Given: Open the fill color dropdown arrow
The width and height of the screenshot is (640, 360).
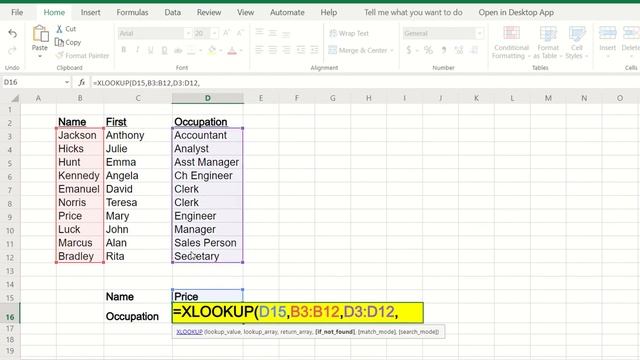Looking at the screenshot, I should tap(221, 51).
